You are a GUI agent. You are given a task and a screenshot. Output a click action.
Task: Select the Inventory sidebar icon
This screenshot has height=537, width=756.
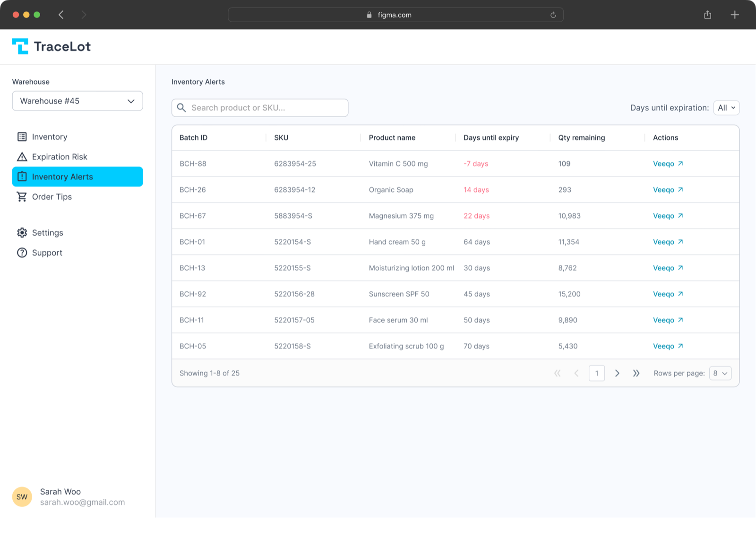point(22,136)
